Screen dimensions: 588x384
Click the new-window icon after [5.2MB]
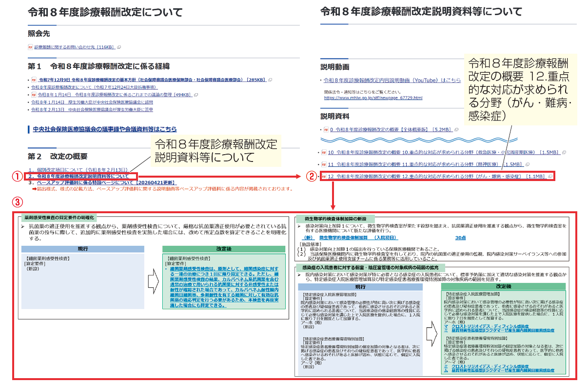coord(457,130)
